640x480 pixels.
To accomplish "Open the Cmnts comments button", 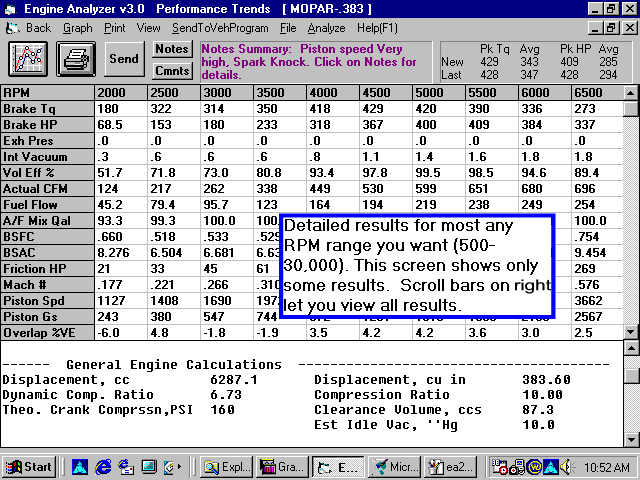I will [x=172, y=71].
